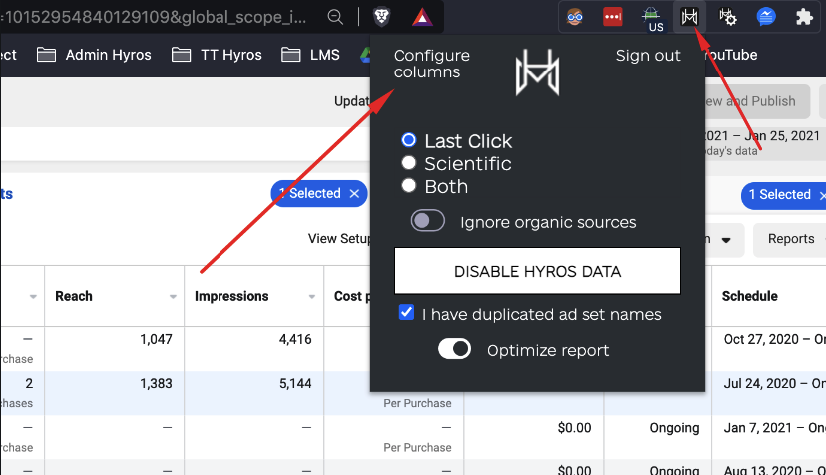
Task: Click the schedule cell Jan 7, 2021
Action: pyautogui.click(x=774, y=428)
